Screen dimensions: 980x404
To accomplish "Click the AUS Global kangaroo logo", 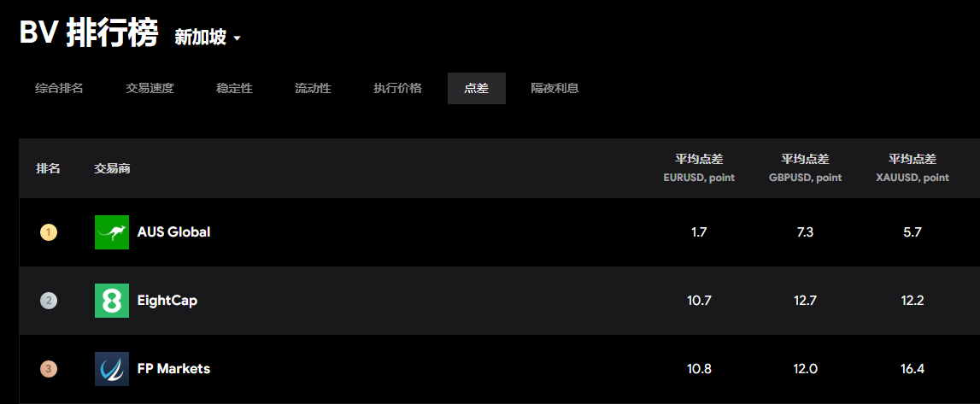I will click(x=112, y=232).
